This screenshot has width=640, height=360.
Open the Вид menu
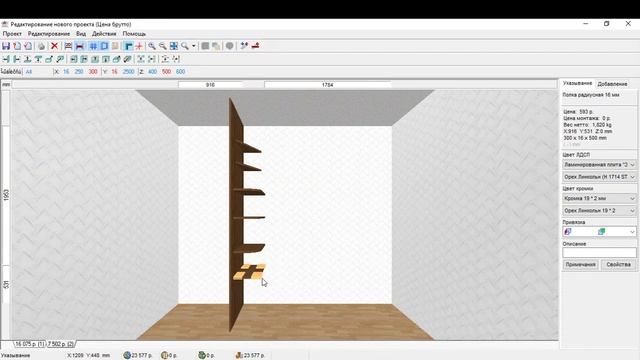pos(81,34)
